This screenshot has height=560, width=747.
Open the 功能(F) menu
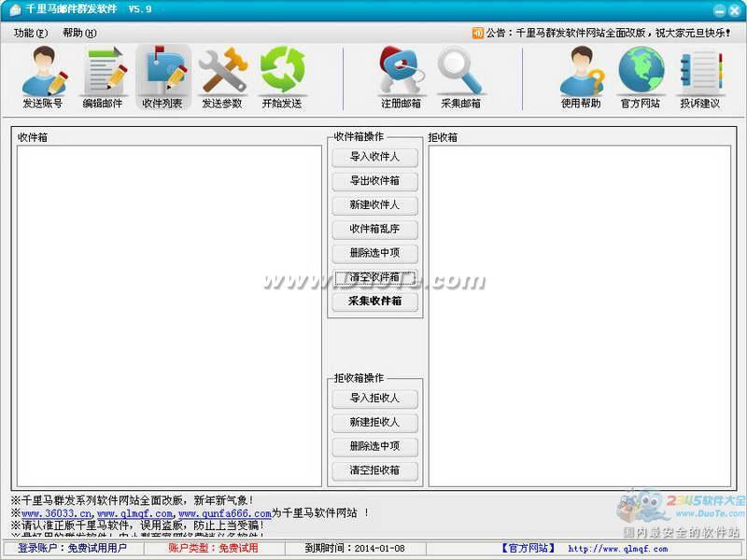31,33
